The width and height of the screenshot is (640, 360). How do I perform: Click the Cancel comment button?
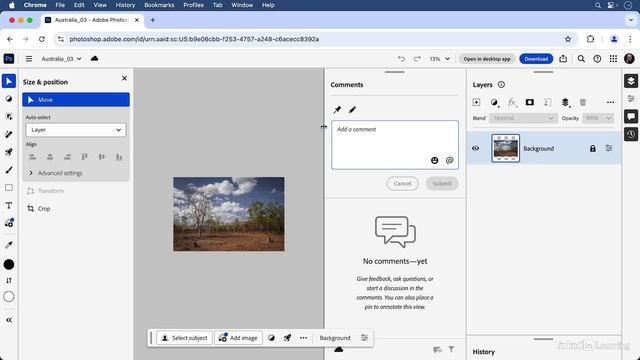(x=402, y=184)
